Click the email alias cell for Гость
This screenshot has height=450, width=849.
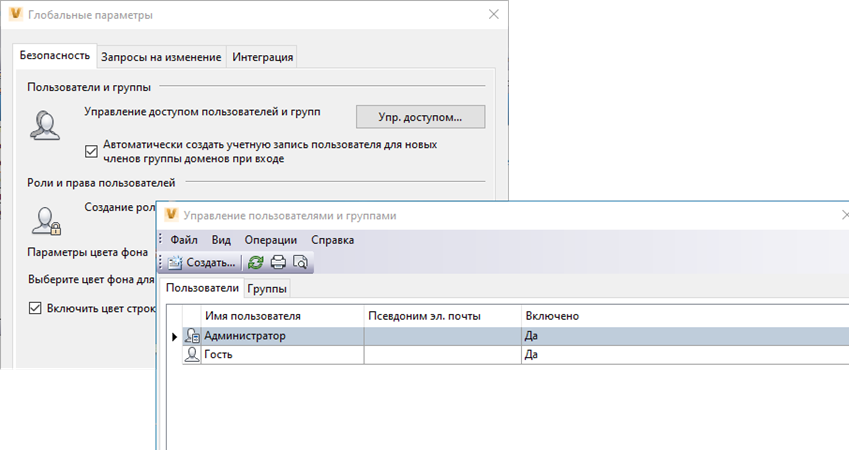[442, 354]
